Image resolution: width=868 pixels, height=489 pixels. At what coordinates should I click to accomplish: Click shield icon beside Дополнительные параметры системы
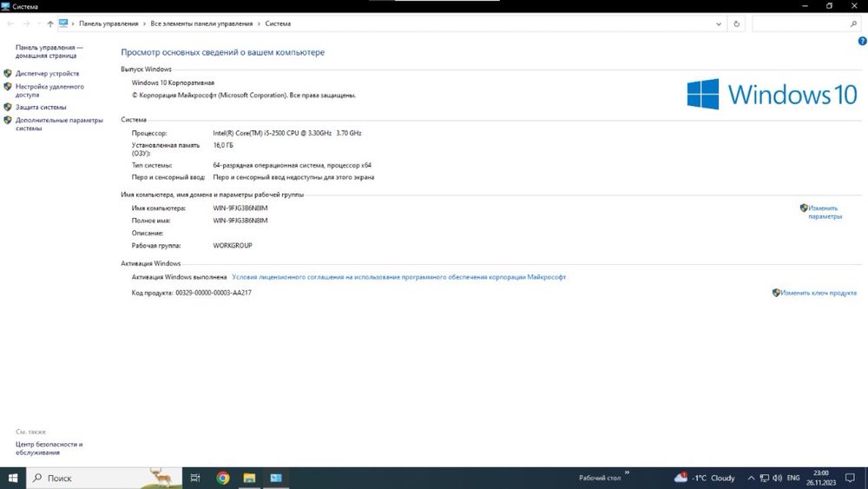[8, 120]
